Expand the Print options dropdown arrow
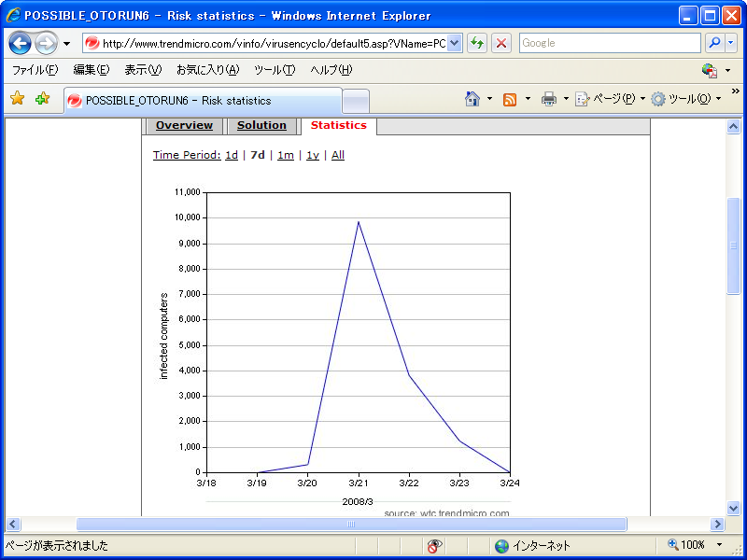 566,99
